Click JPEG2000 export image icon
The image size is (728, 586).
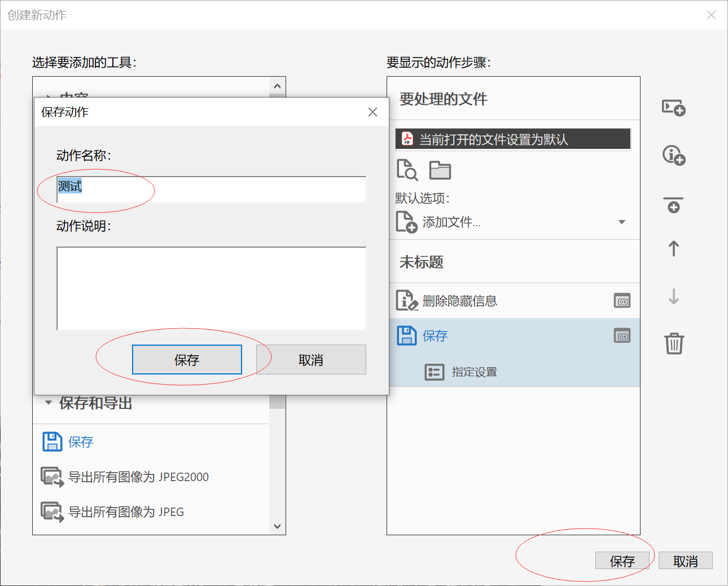(52, 477)
